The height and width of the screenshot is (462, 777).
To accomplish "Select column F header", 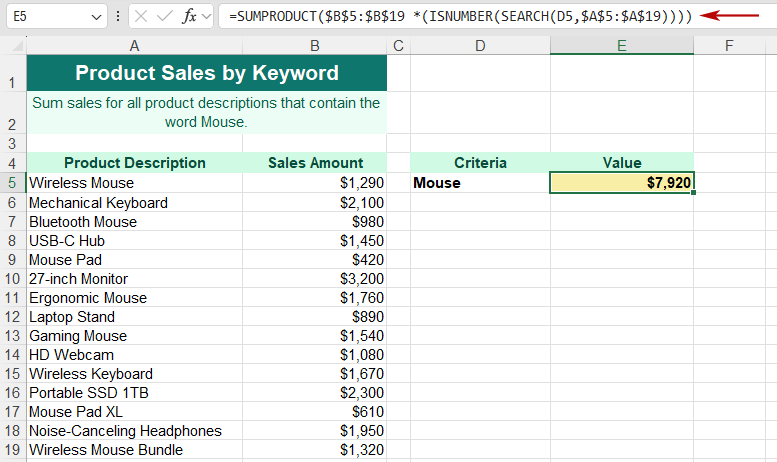I will pyautogui.click(x=729, y=46).
